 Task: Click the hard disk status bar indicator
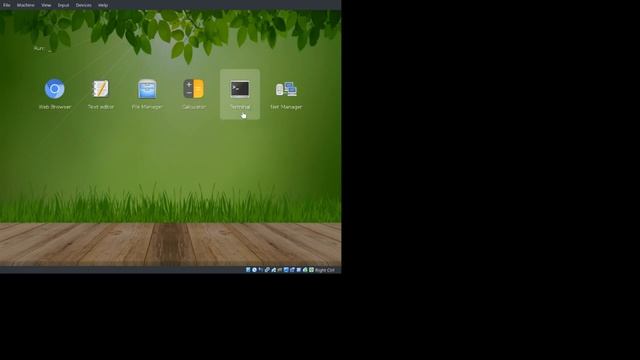pos(248,270)
